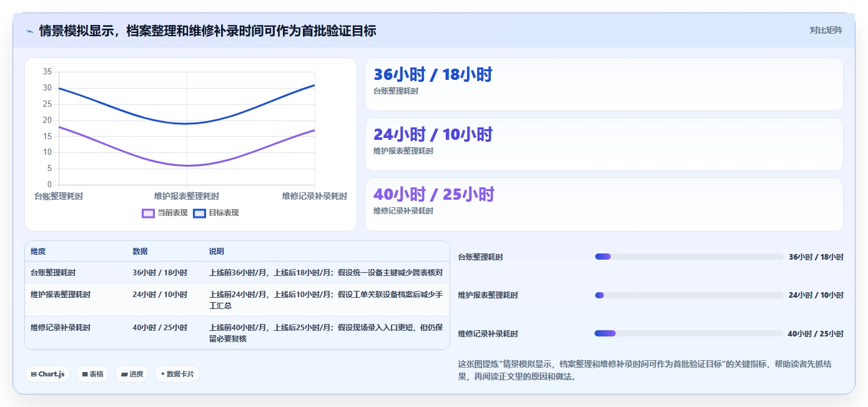Click the 维修记录补录耗时 progress row label
Viewport: 868px width, 407px height.
click(488, 334)
